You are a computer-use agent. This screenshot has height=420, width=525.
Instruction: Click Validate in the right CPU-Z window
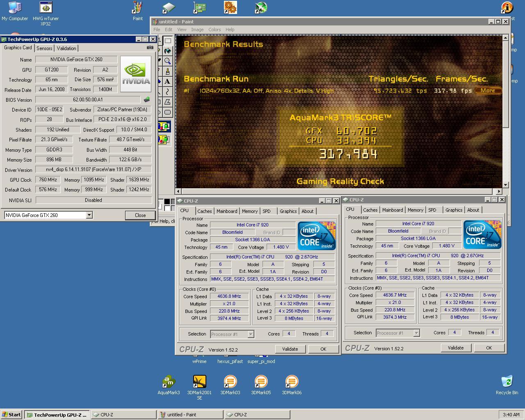[x=456, y=348]
